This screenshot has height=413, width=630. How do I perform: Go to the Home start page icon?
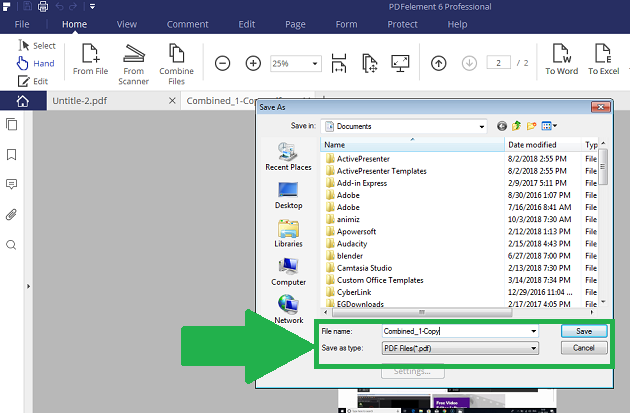coord(23,101)
